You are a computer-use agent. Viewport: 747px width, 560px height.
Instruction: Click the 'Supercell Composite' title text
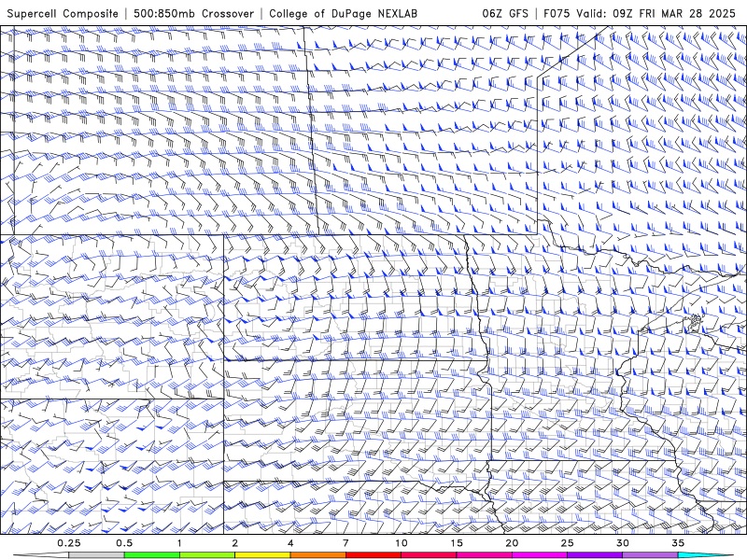[x=63, y=13]
